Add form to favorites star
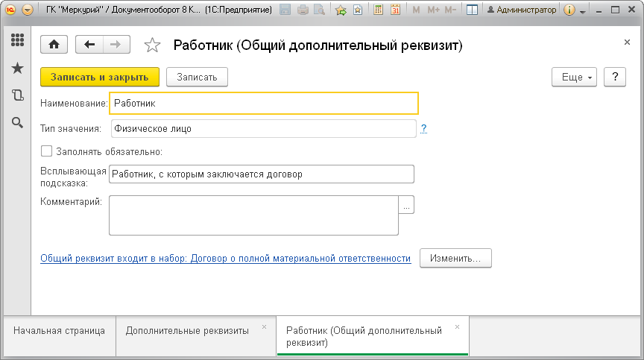The image size is (644, 360). pos(152,45)
